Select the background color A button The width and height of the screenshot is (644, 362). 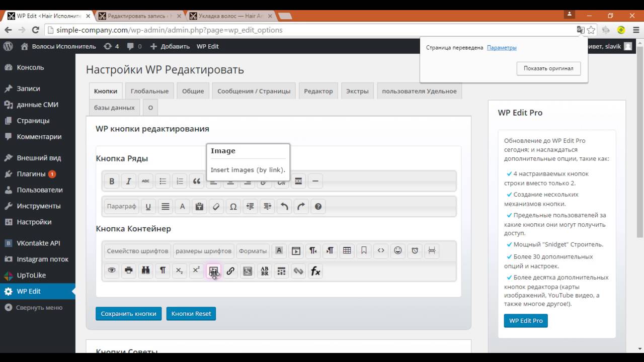(x=279, y=251)
